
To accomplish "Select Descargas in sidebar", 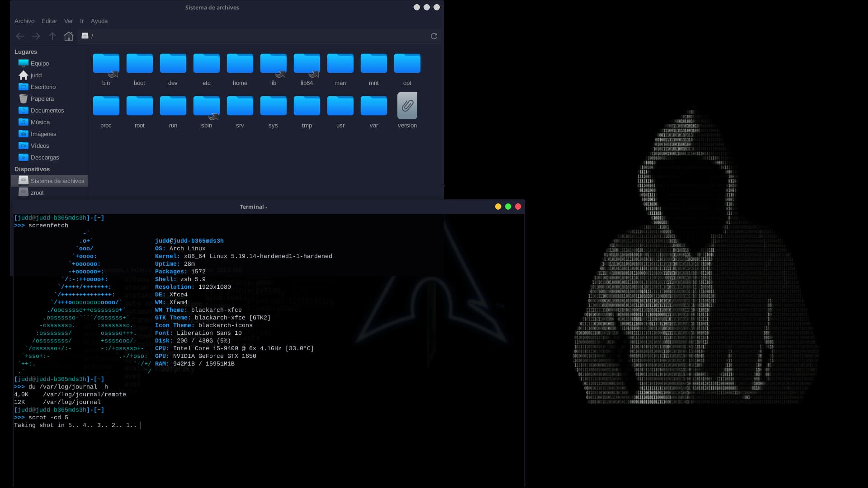I will point(49,158).
